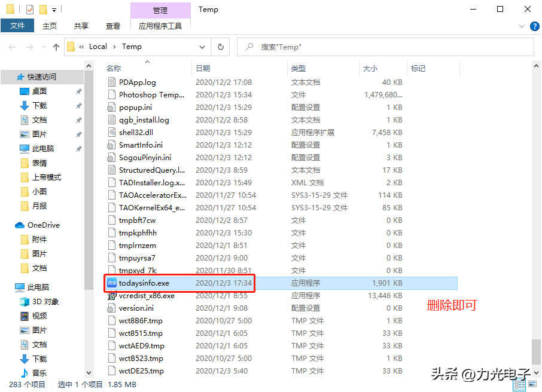Select the PDApp.log file icon

click(x=112, y=82)
